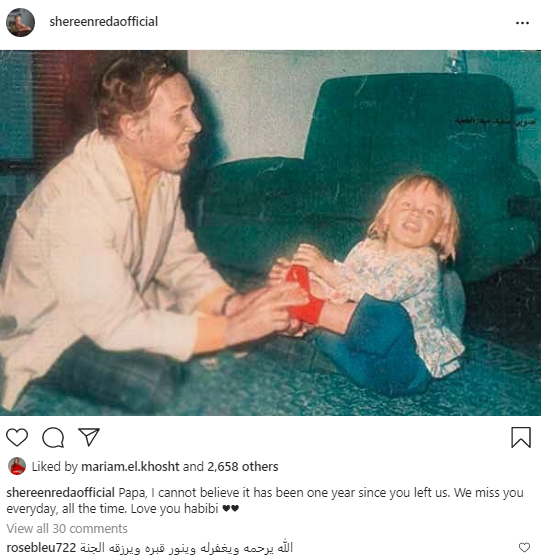The image size is (541, 556).
Task: Visit mariam.el.khosht's profile link
Action: click(130, 467)
